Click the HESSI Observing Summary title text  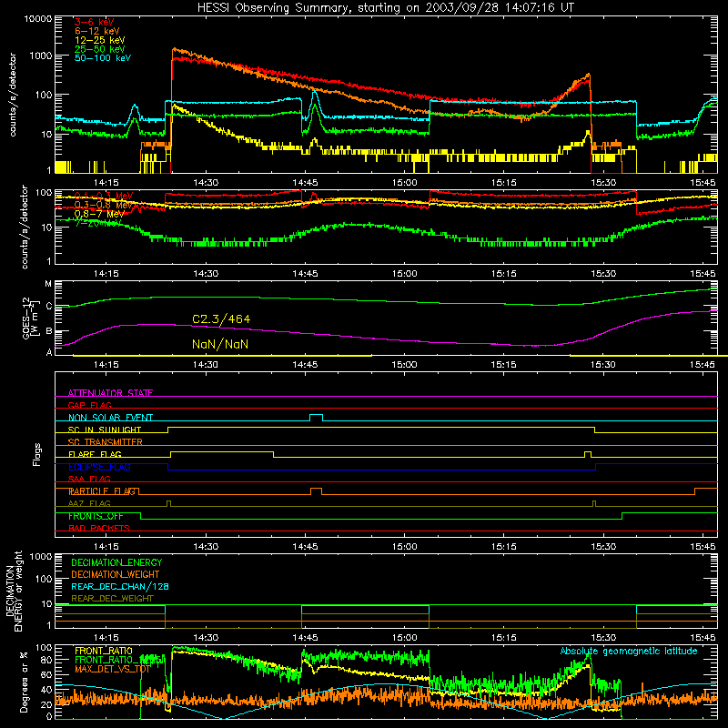pos(385,7)
